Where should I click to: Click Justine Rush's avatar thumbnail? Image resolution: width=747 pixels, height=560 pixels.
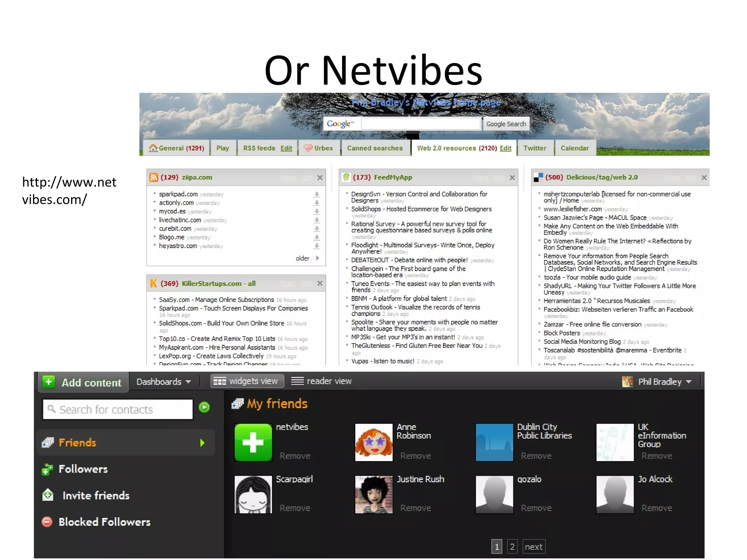point(374,495)
